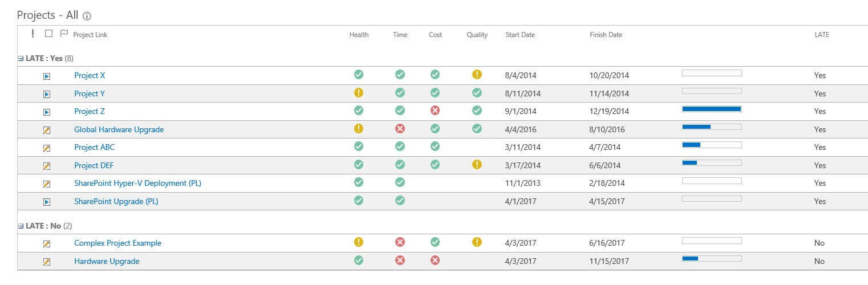
Task: Click the edit-type icon for Global Hardware Upgrade
Action: 47,130
